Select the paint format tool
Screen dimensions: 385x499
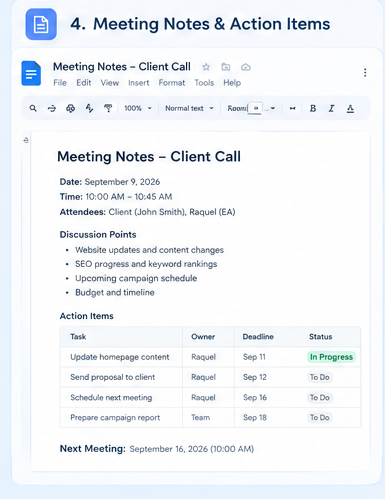coord(108,108)
